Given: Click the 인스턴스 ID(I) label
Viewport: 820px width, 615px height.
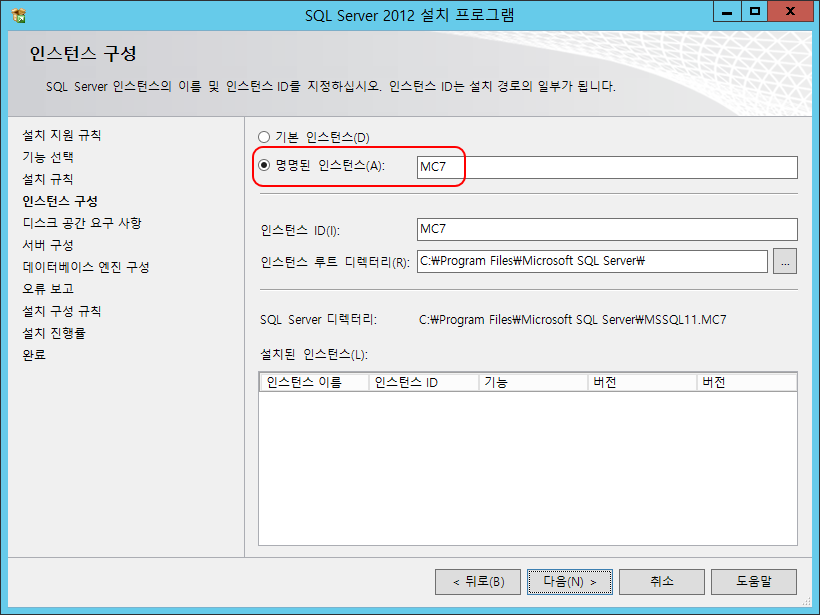Looking at the screenshot, I should [300, 230].
